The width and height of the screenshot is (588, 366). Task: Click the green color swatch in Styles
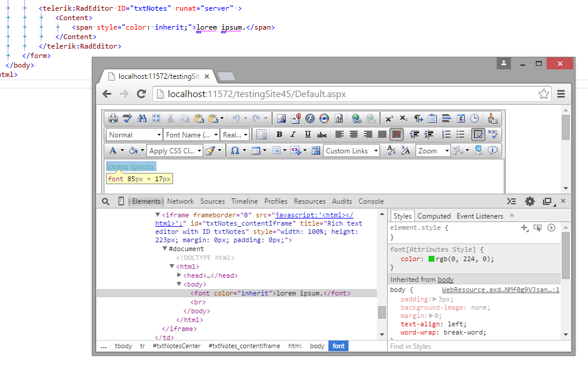pyautogui.click(x=432, y=259)
